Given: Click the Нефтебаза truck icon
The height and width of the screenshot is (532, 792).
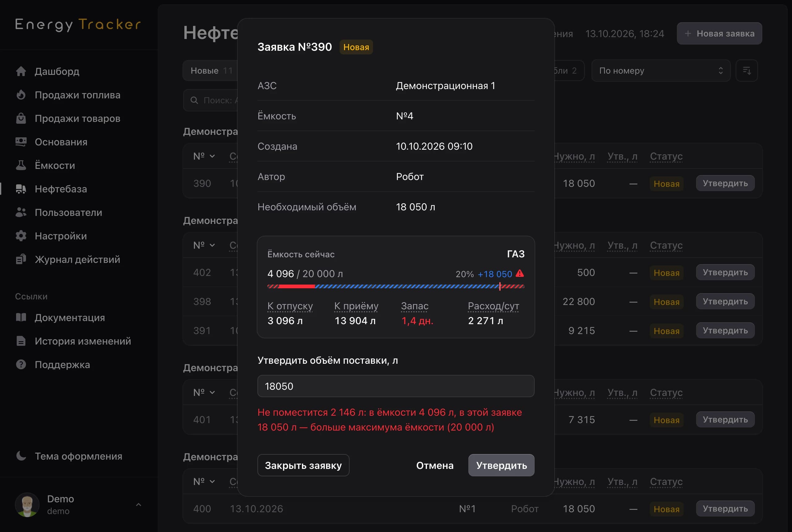Looking at the screenshot, I should click(x=21, y=189).
